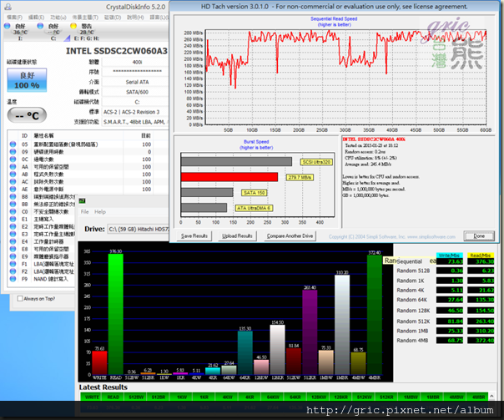This screenshot has height=420, width=504.
Task: Select the yellow warning orb for E: F: G: H:
Action: click(73, 26)
